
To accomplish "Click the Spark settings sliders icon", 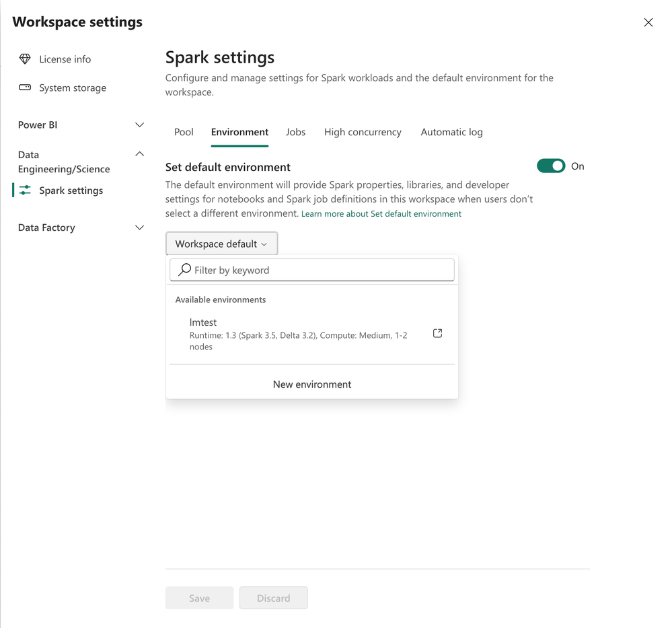I will (25, 190).
